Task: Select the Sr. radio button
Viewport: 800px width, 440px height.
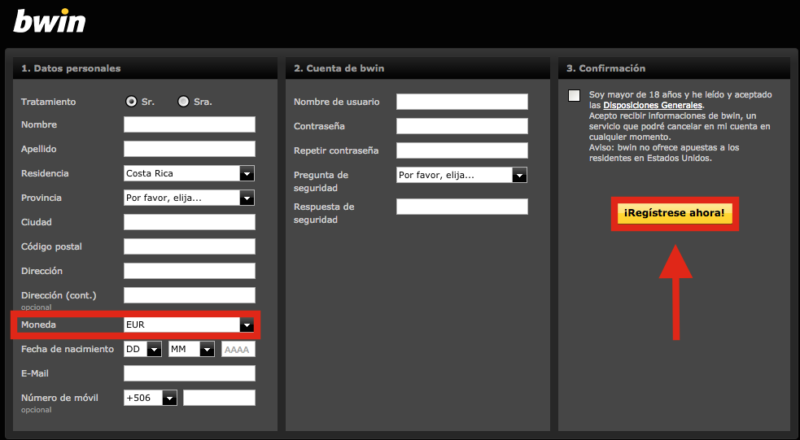Action: click(x=132, y=101)
